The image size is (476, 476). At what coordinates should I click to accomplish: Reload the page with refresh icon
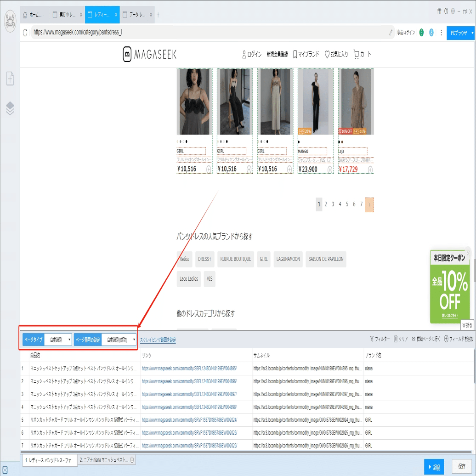coord(25,32)
